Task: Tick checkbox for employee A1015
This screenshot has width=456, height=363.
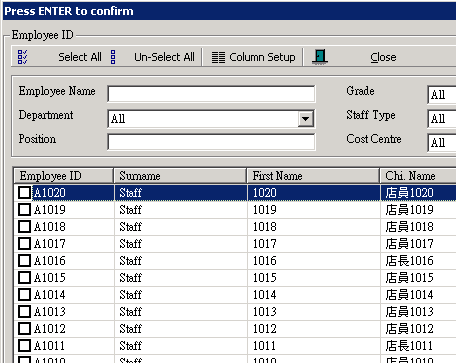Action: click(24, 278)
